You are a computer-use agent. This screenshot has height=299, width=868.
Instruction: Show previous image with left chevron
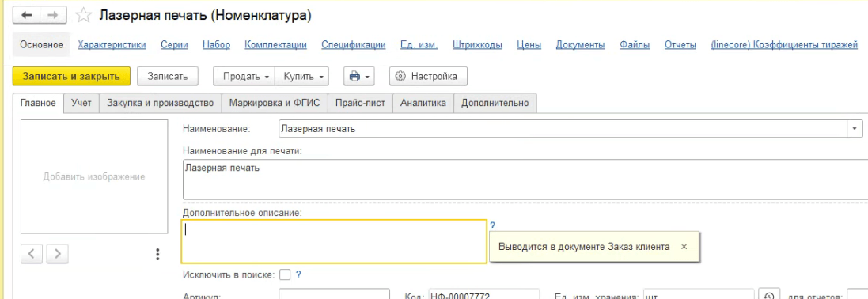pos(32,254)
